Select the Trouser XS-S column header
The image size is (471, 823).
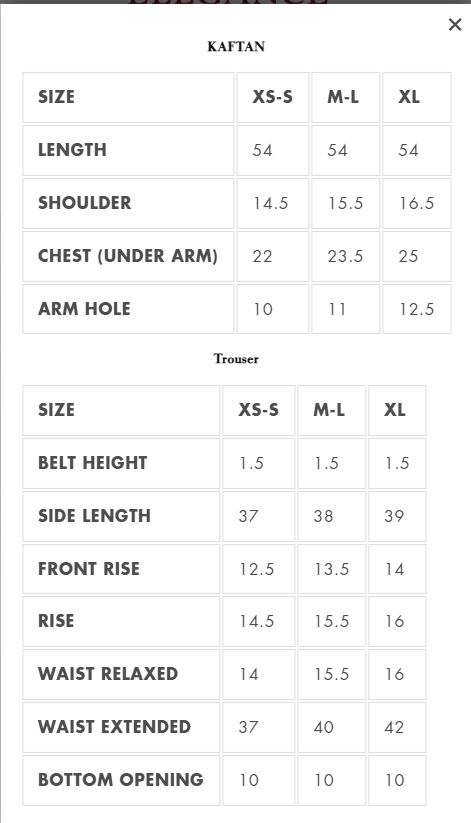(258, 410)
